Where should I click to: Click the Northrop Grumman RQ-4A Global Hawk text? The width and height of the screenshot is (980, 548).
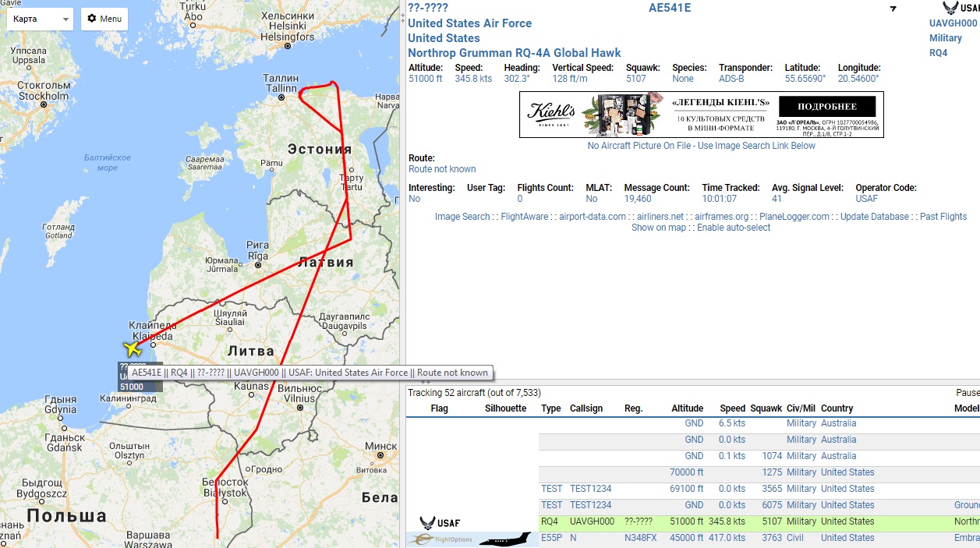click(515, 53)
